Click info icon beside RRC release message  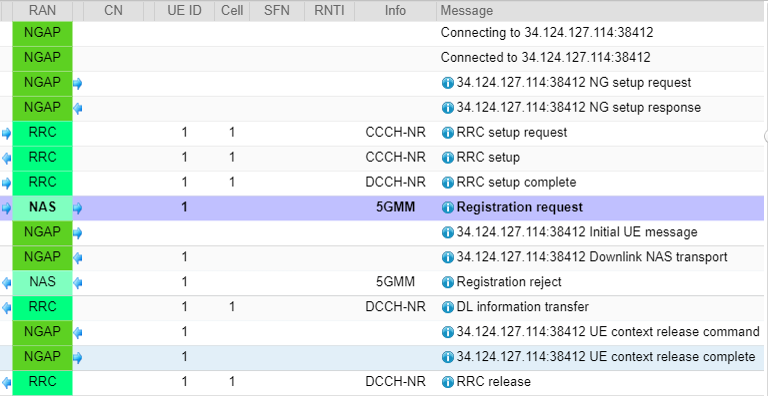coord(447,382)
